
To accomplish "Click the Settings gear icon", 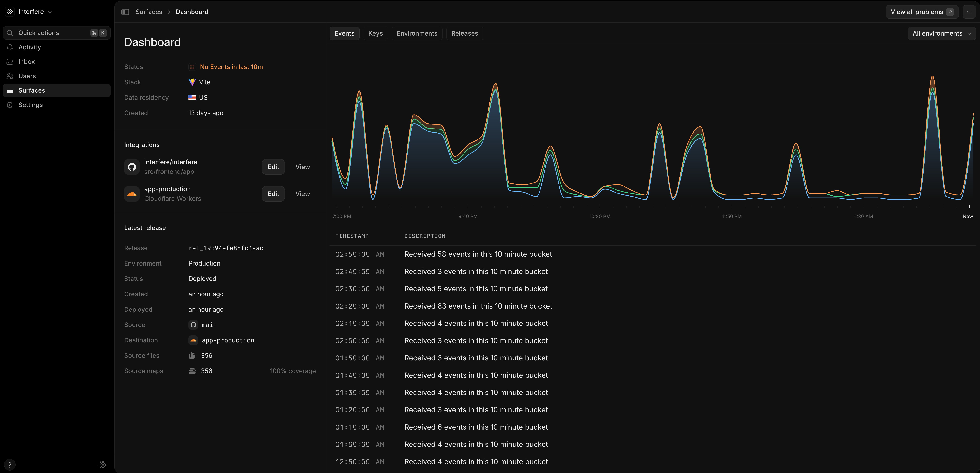I will tap(10, 105).
